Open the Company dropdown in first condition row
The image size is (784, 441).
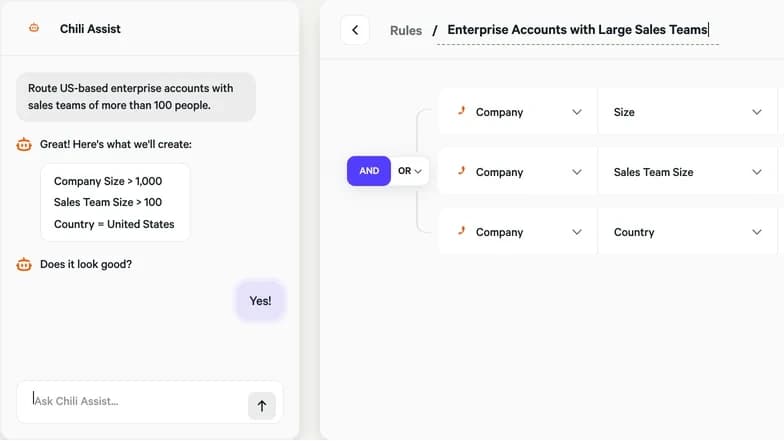coord(518,112)
